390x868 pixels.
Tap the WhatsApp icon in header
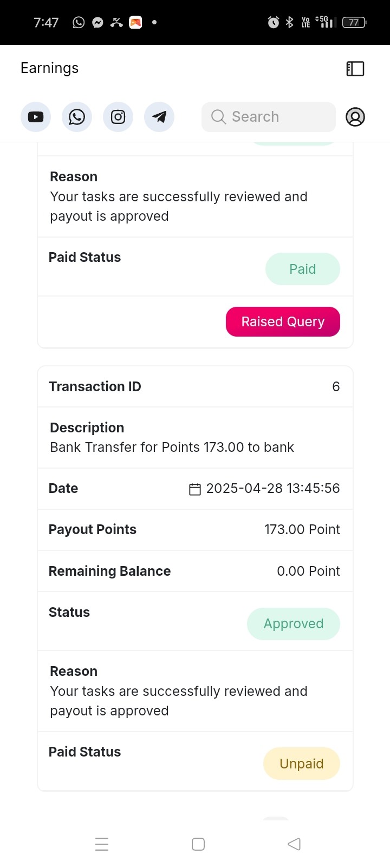(x=77, y=117)
